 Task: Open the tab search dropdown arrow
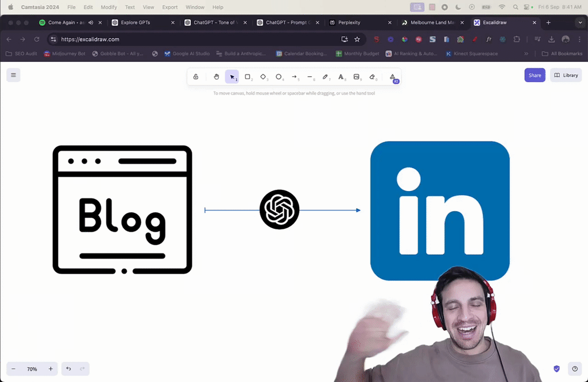click(x=580, y=22)
